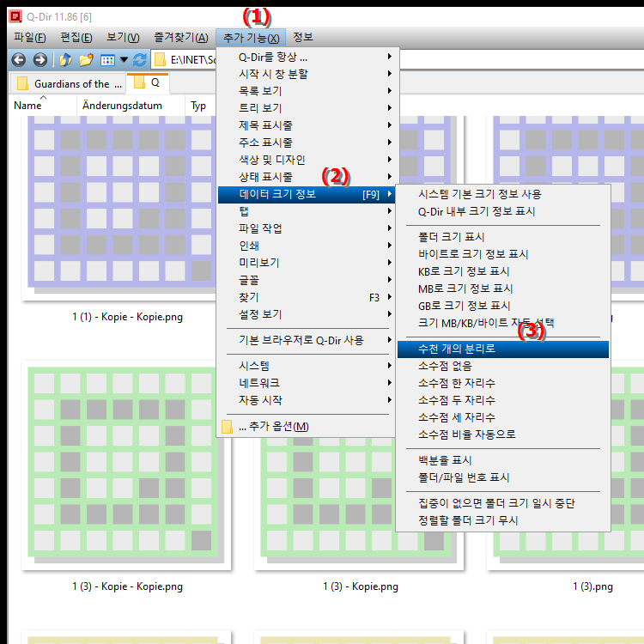Open the 설정 보기 submenu

[x=306, y=314]
